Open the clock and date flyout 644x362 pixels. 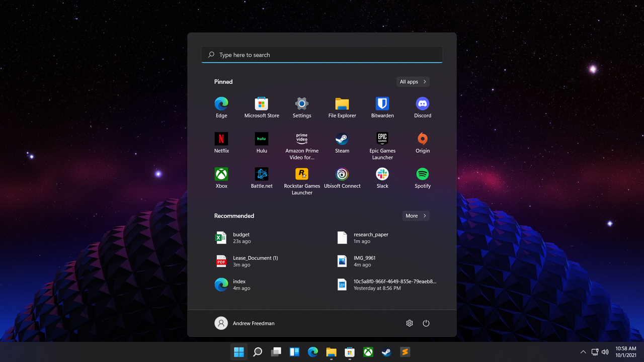pyautogui.click(x=626, y=352)
